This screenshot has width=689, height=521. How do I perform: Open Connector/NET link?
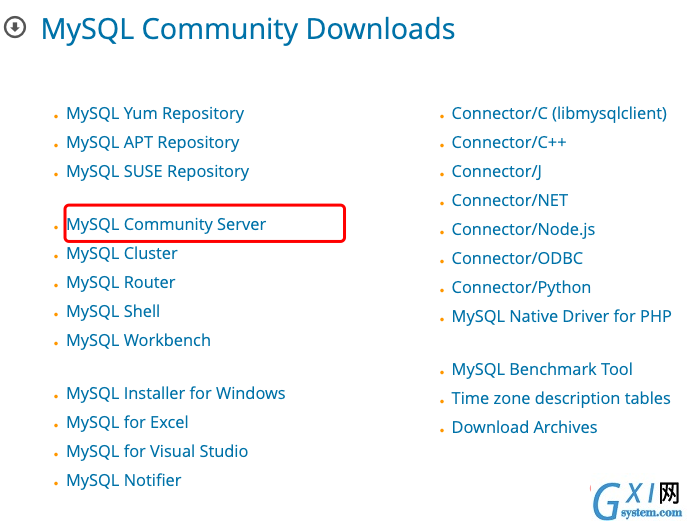[x=510, y=200]
